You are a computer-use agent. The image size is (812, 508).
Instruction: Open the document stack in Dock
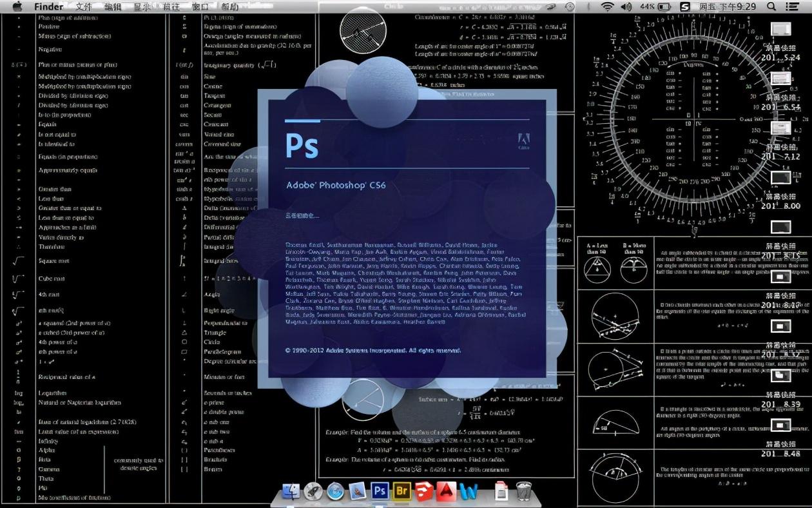501,491
